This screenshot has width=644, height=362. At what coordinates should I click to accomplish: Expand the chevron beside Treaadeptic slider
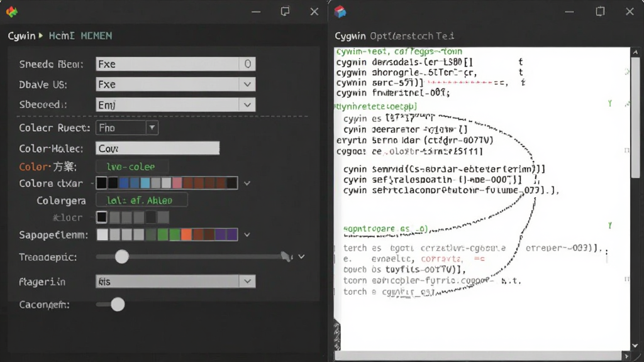pyautogui.click(x=301, y=256)
